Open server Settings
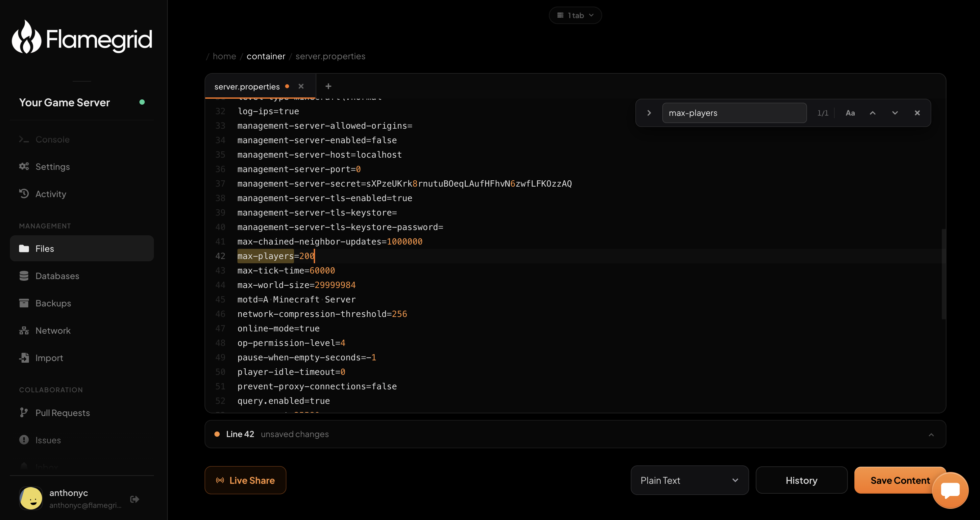Screen dimensions: 980x520 pos(82,167)
